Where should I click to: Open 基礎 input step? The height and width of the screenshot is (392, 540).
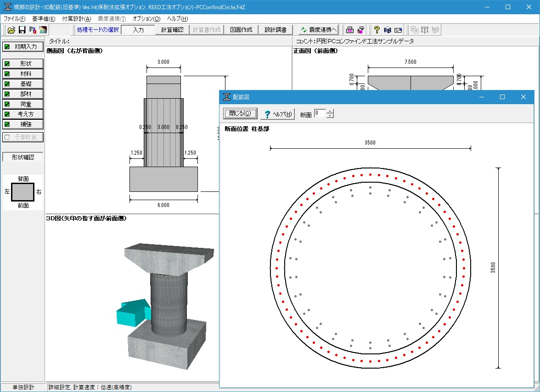point(23,84)
